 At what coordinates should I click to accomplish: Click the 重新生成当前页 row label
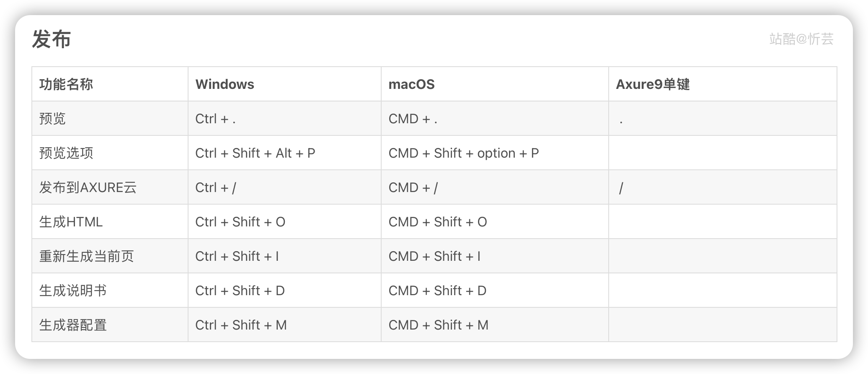click(87, 256)
